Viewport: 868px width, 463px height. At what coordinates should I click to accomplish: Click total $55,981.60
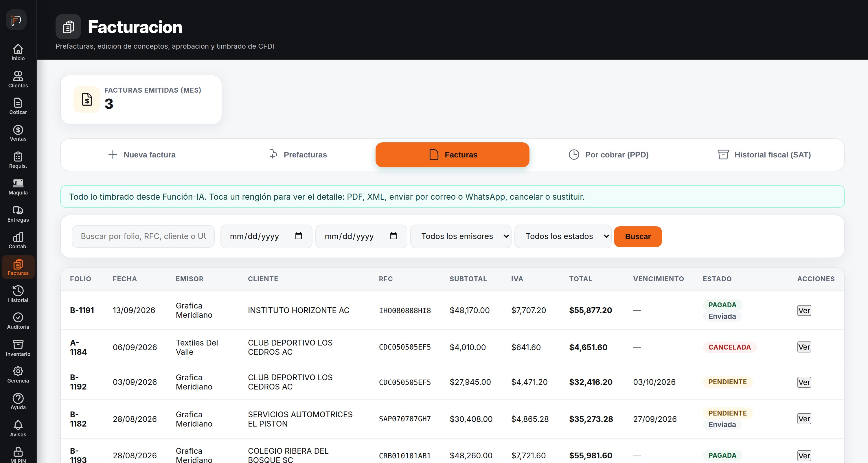point(590,455)
